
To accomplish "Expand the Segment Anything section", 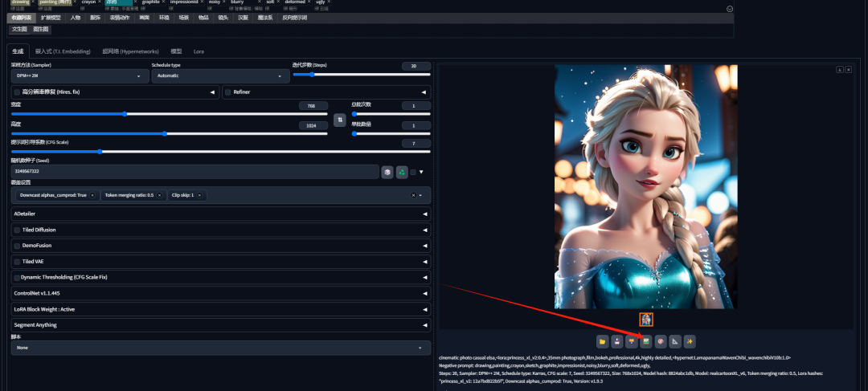I will (x=220, y=325).
